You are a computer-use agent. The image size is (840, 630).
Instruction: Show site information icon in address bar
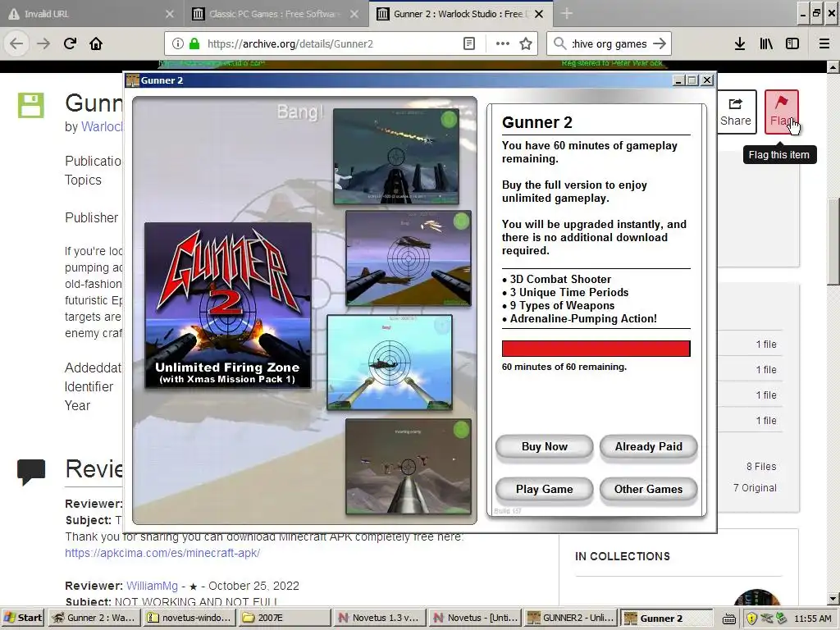coord(178,44)
